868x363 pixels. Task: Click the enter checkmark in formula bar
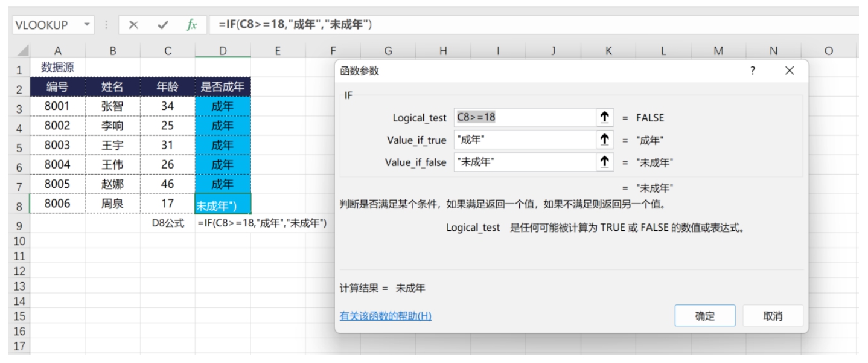[162, 25]
